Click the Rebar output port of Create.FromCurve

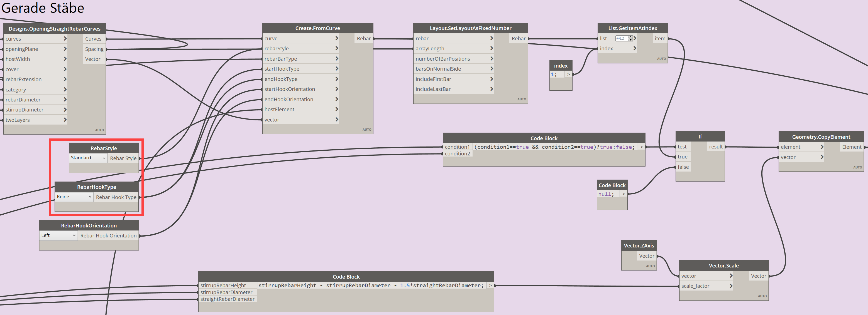(364, 38)
